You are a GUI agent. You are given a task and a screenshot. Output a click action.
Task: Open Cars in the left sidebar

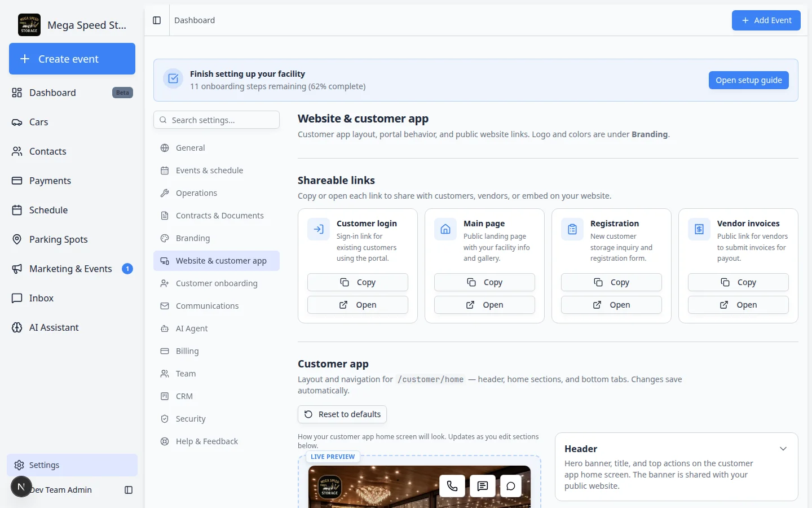(x=72, y=122)
